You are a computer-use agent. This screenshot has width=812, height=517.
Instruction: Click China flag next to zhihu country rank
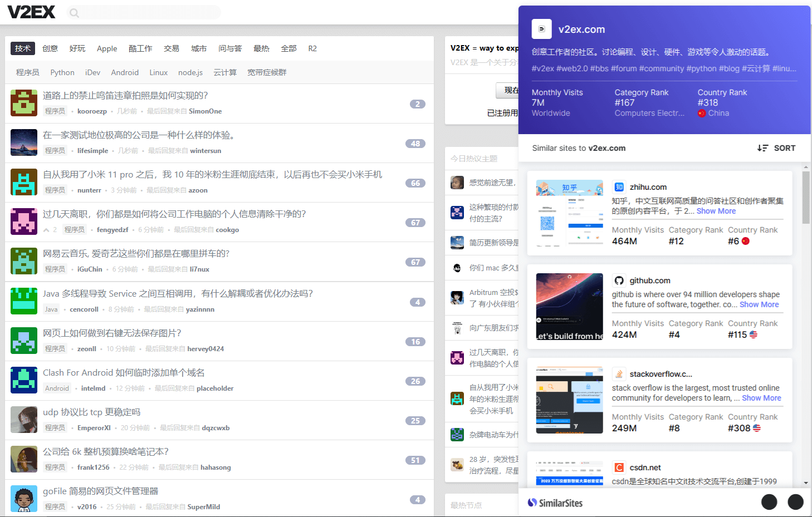[746, 241]
